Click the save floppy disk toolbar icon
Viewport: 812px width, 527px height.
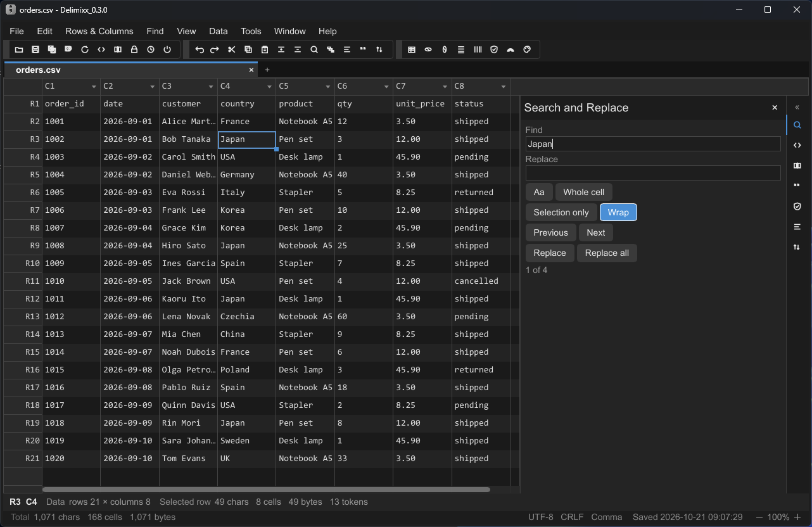click(x=35, y=49)
